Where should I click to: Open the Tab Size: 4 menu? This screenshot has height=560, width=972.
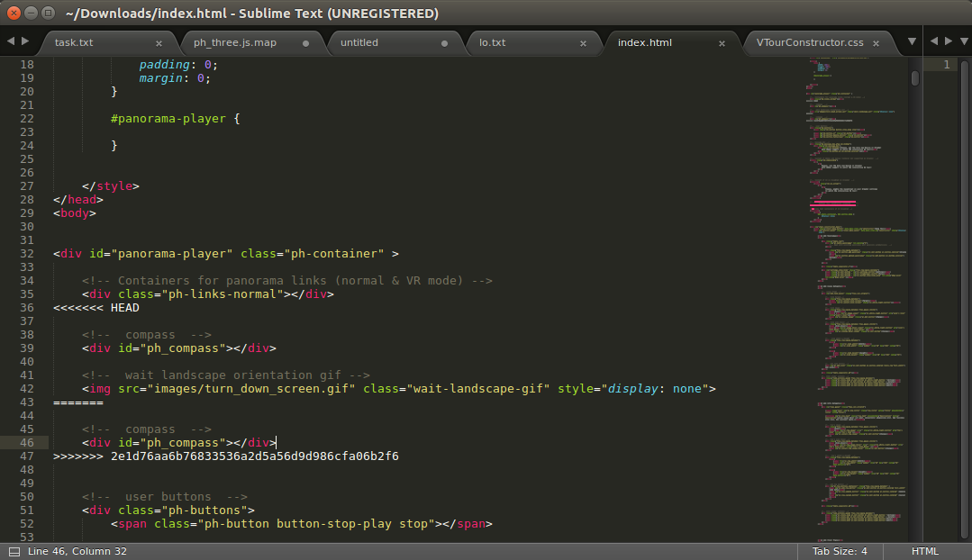(x=839, y=550)
